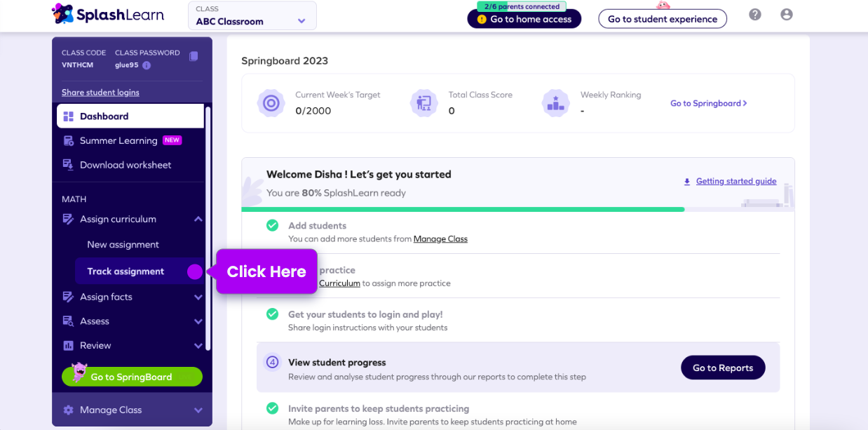Click the Total Class Score icon
This screenshot has width=868, height=430.
tap(423, 103)
